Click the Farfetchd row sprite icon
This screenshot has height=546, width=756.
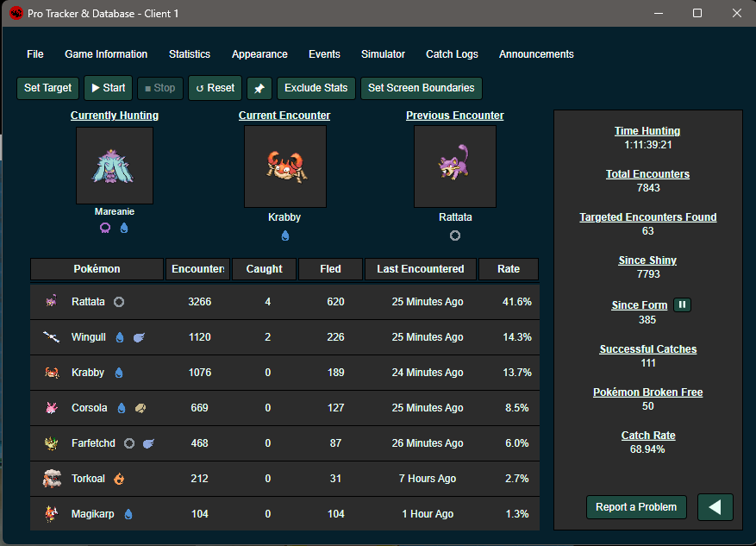coord(51,443)
